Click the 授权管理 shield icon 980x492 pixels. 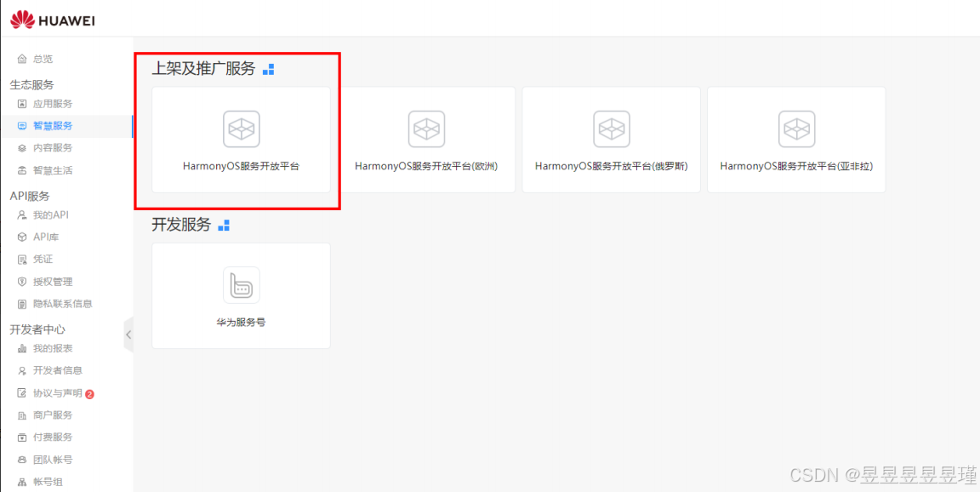tap(22, 281)
